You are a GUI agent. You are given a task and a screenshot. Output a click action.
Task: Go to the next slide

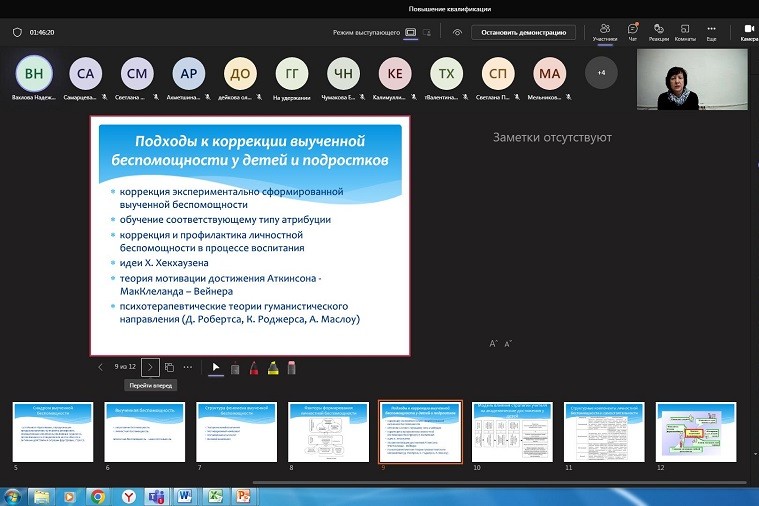point(150,367)
